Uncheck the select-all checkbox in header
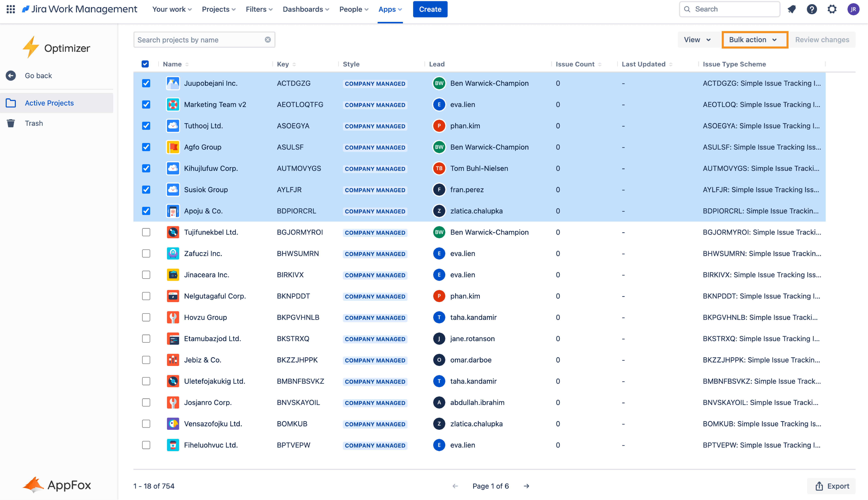This screenshot has width=868, height=500. pos(145,64)
